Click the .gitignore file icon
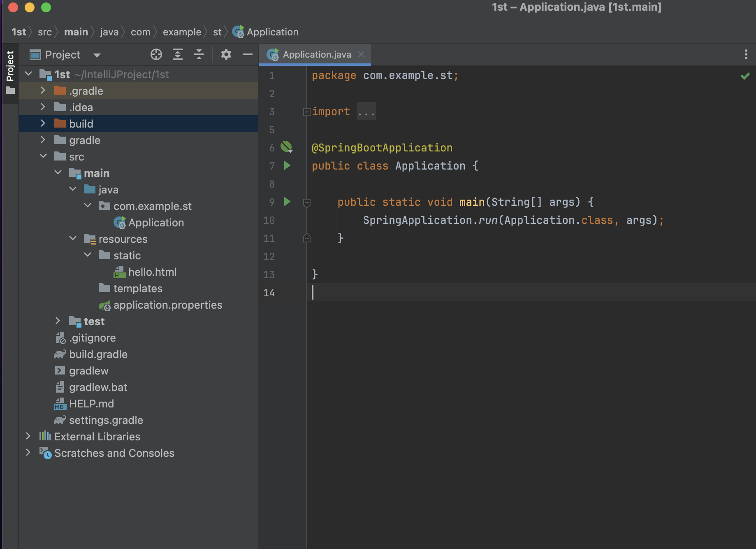 click(x=60, y=338)
